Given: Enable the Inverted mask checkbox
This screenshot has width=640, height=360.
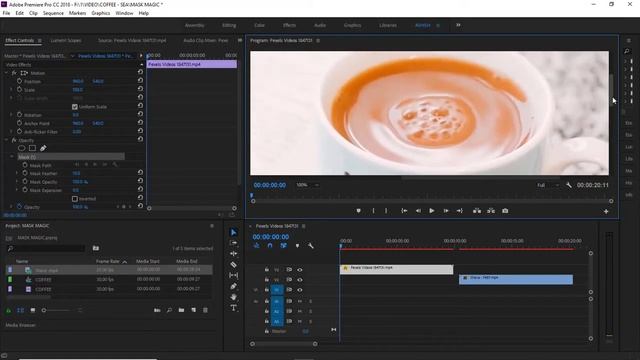Looking at the screenshot, I should tap(75, 199).
